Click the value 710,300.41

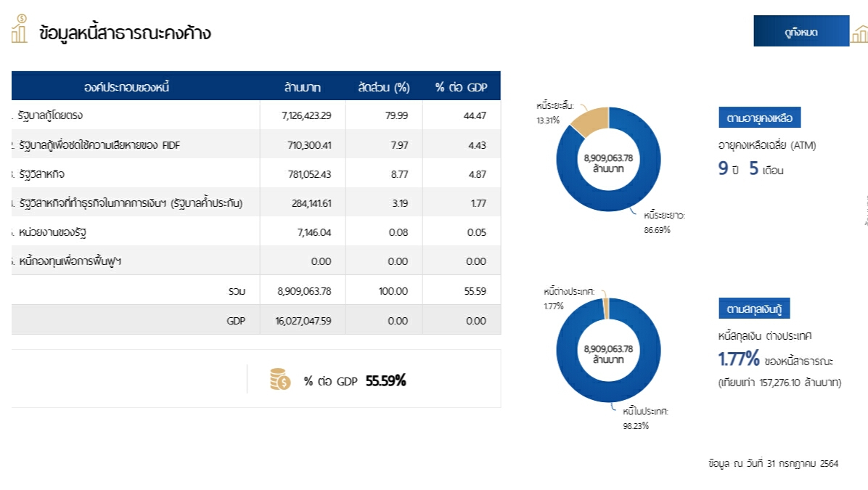click(x=309, y=145)
